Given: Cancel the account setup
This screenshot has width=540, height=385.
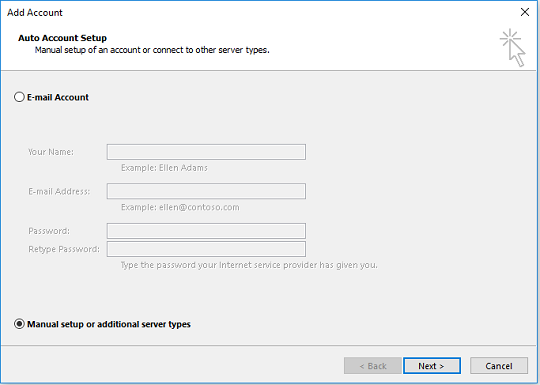Looking at the screenshot, I should 499,366.
